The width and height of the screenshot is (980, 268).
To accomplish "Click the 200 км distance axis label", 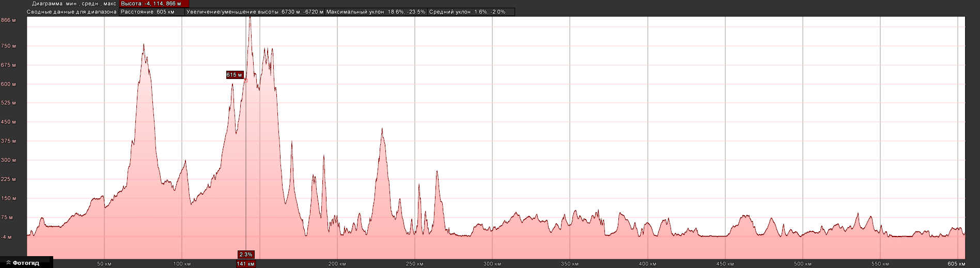I will coord(337,264).
